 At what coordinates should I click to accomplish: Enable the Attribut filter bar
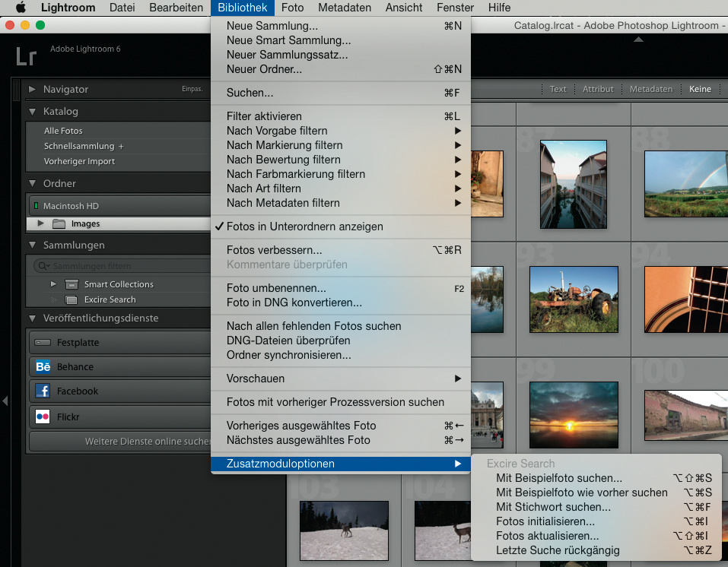coord(598,89)
